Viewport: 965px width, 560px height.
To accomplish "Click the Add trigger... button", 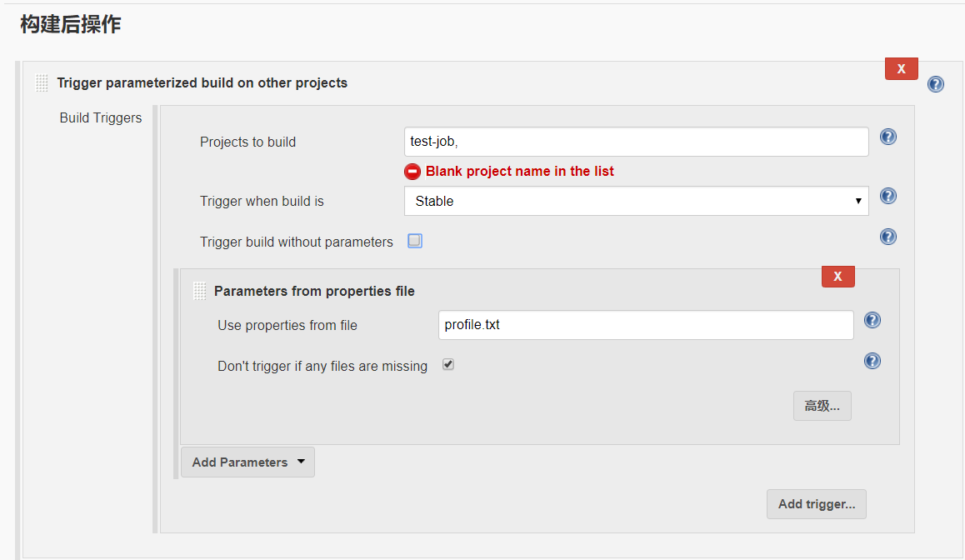I will 816,504.
